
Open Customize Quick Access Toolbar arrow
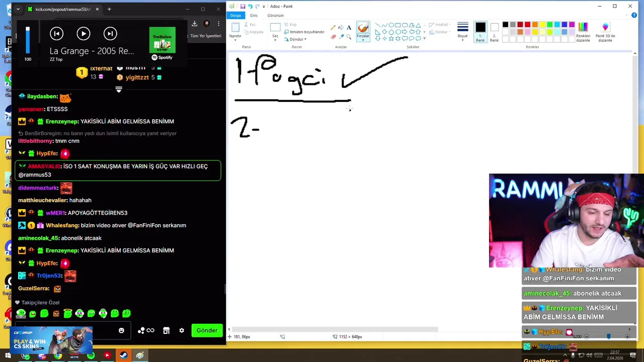tap(264, 6)
